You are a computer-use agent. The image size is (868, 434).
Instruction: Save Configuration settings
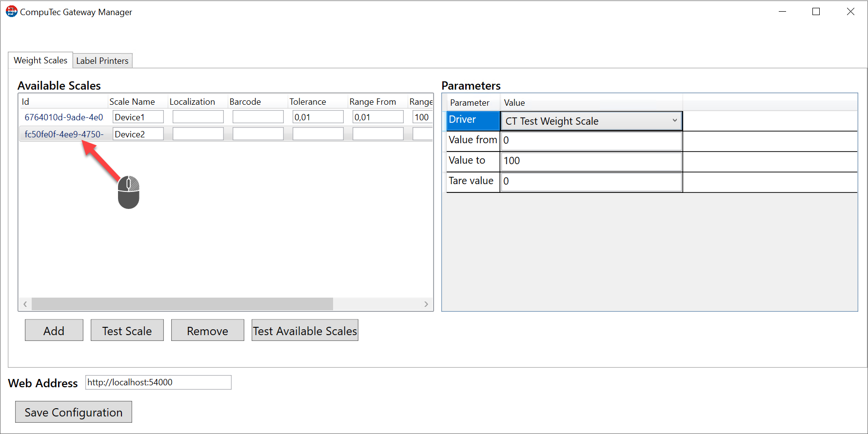(74, 412)
